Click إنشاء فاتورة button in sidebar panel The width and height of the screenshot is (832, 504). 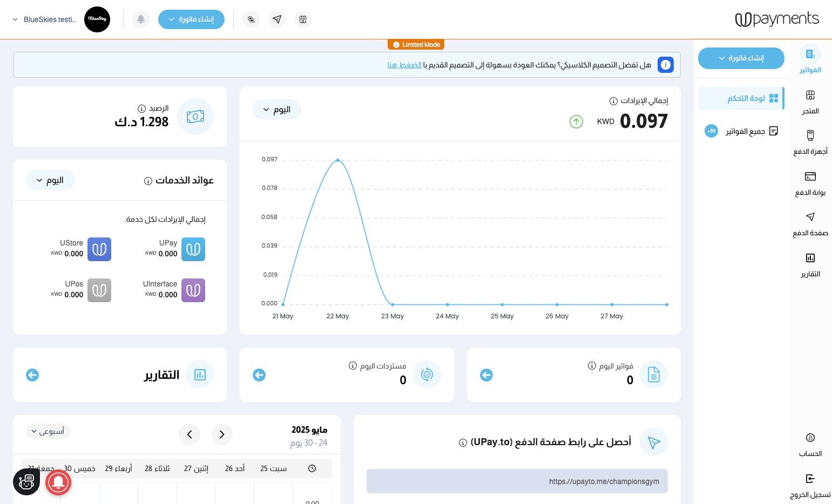click(741, 58)
